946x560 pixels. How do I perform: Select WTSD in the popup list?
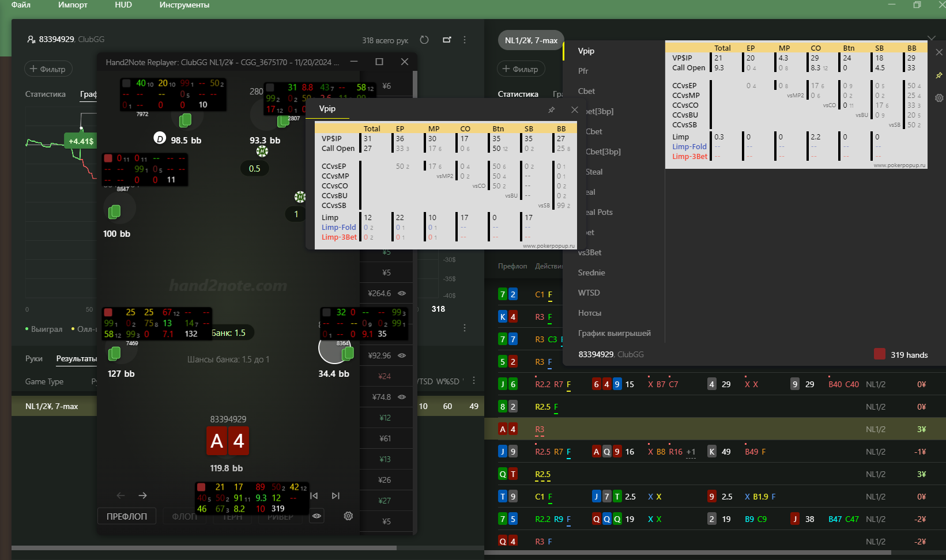pos(589,293)
